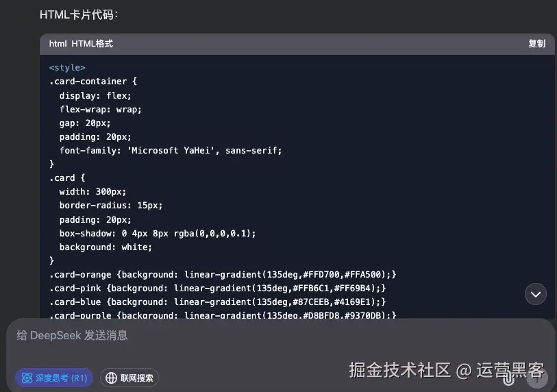Click the globe icon for web search
This screenshot has width=557, height=392.
(111, 378)
